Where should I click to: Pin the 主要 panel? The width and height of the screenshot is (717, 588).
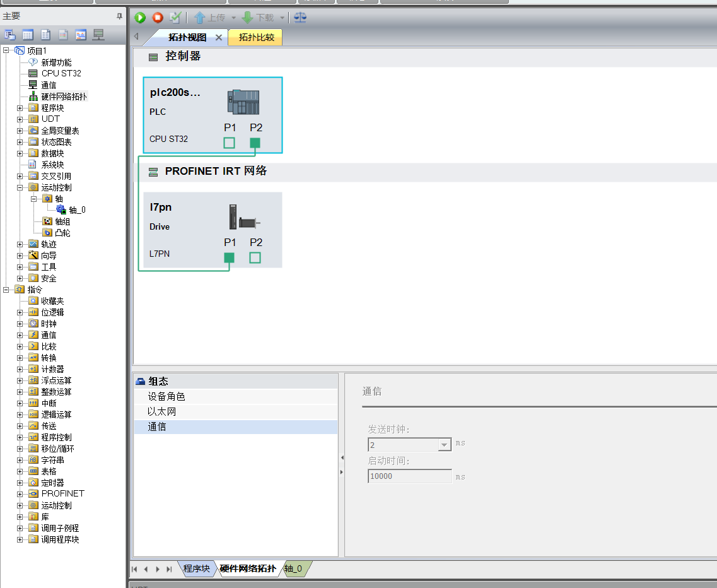(119, 16)
